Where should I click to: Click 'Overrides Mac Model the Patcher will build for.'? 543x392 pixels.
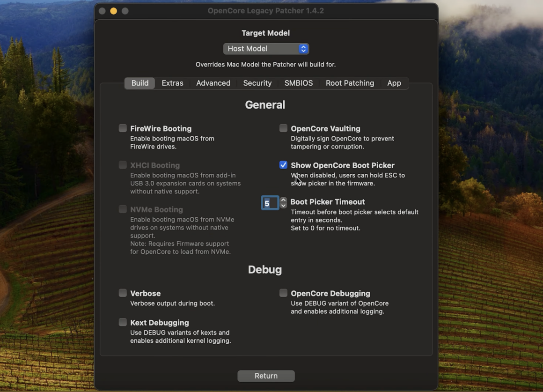point(265,65)
